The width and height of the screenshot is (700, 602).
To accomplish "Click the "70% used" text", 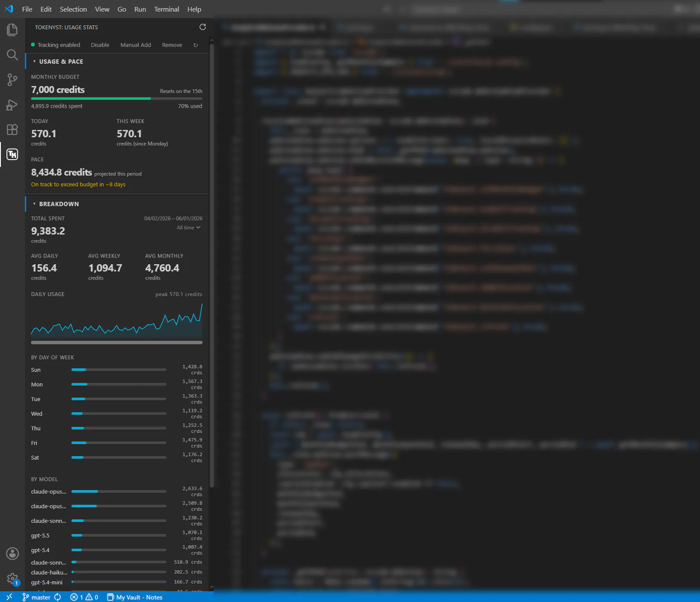I will click(190, 106).
